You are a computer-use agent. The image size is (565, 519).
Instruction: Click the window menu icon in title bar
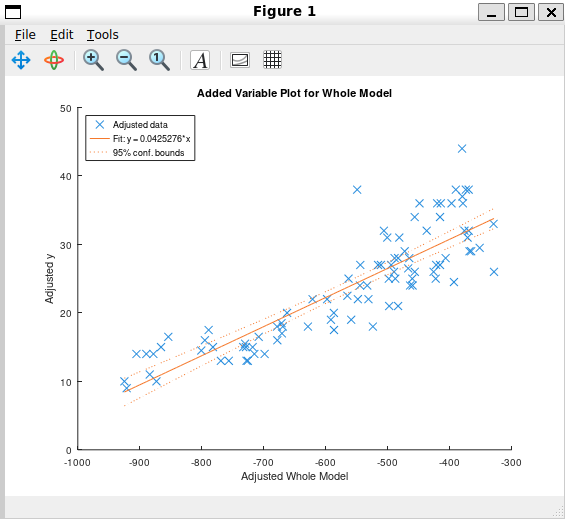click(13, 12)
